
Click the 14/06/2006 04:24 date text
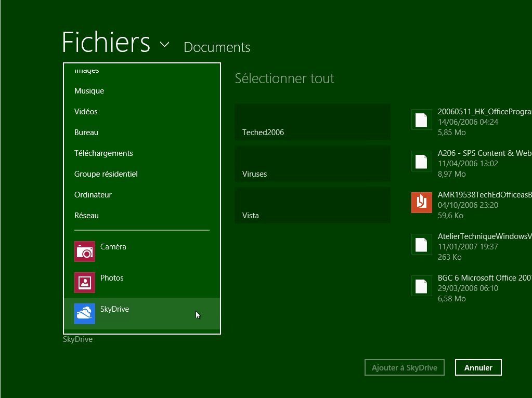click(x=468, y=122)
